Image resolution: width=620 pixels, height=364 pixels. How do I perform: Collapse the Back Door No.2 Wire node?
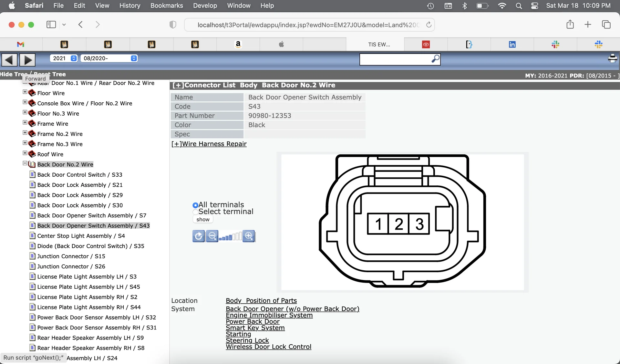25,163
